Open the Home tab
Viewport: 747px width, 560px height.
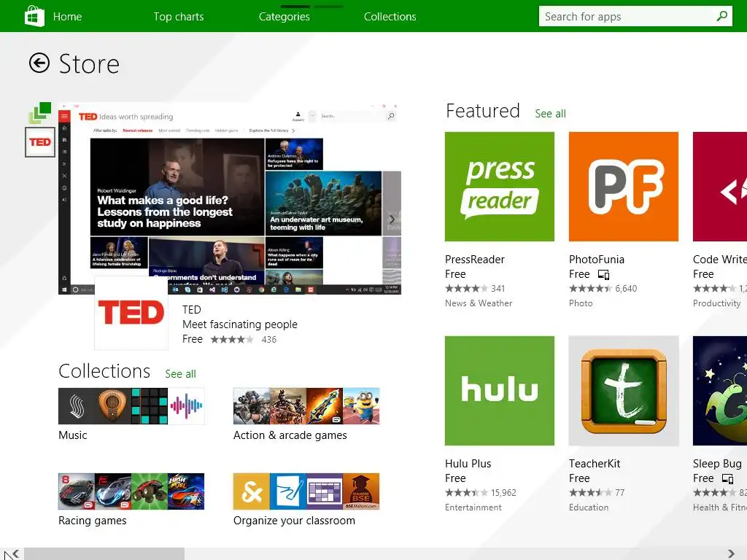pos(67,17)
